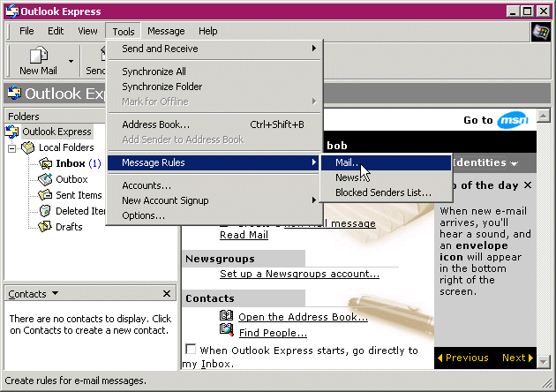Collapse the Local Folders tree node
Viewport: 556px width, 392px height.
pyautogui.click(x=11, y=148)
